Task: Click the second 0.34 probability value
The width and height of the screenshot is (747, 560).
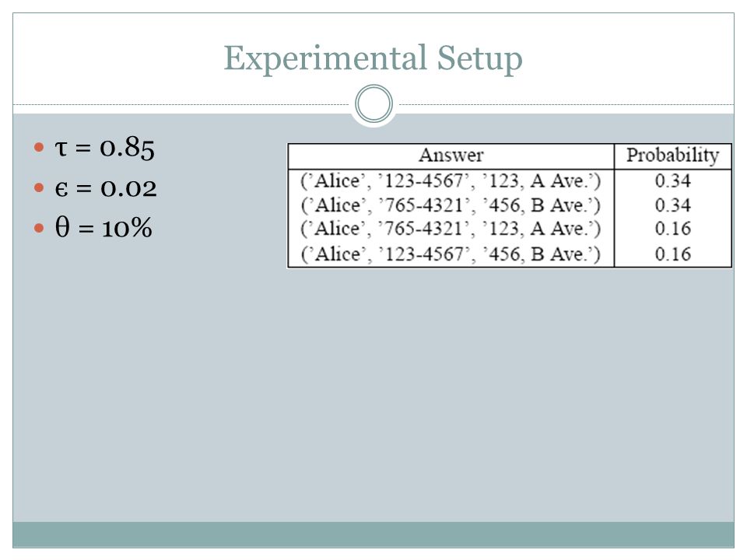Action: tap(672, 205)
